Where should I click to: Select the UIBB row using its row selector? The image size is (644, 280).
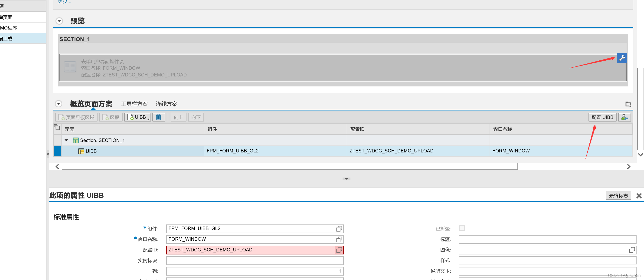click(x=57, y=151)
